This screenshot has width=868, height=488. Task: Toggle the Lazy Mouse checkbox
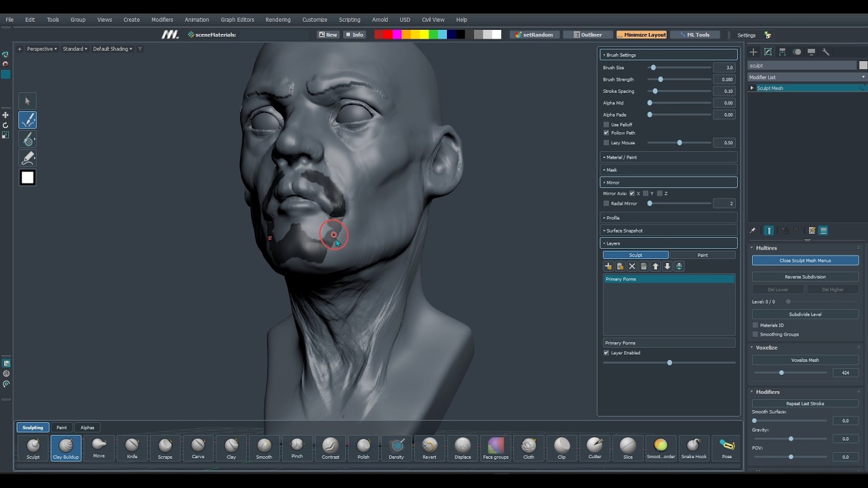(x=606, y=143)
